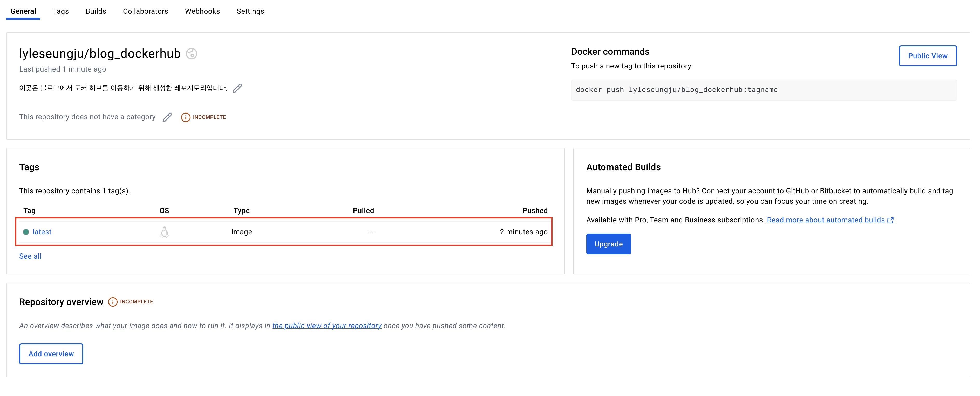Open the Settings tab
Viewport: 980px width, 396px height.
pyautogui.click(x=250, y=11)
